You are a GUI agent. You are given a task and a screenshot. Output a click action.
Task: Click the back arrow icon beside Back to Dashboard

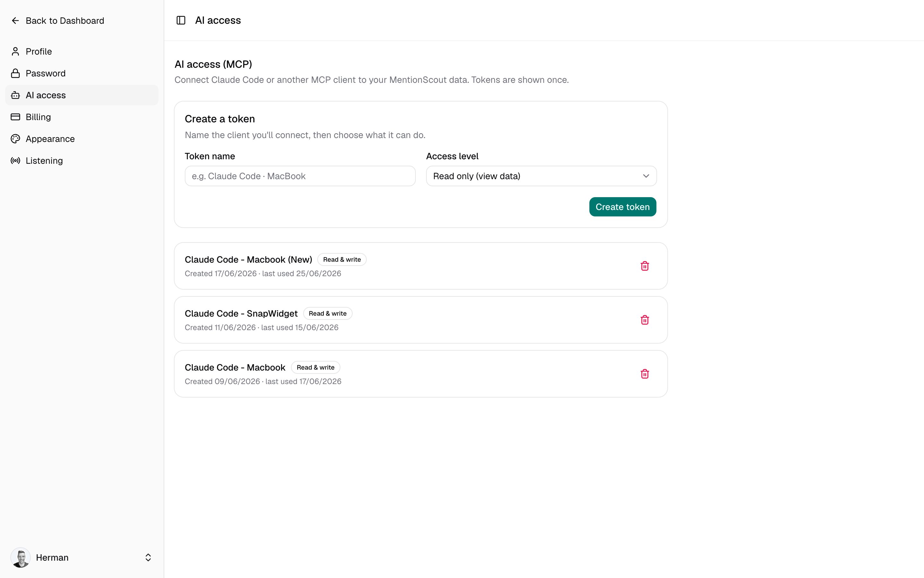15,21
